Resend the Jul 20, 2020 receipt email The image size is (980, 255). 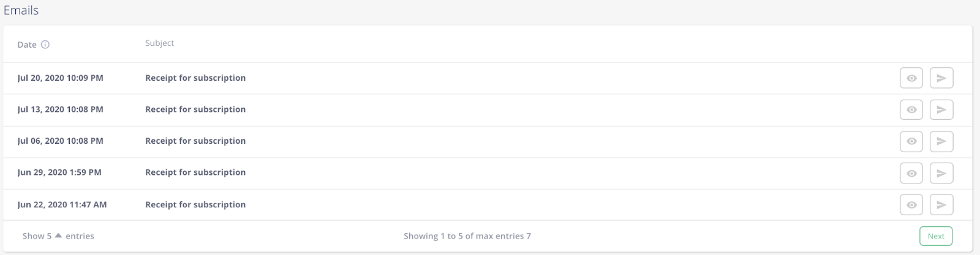point(941,78)
